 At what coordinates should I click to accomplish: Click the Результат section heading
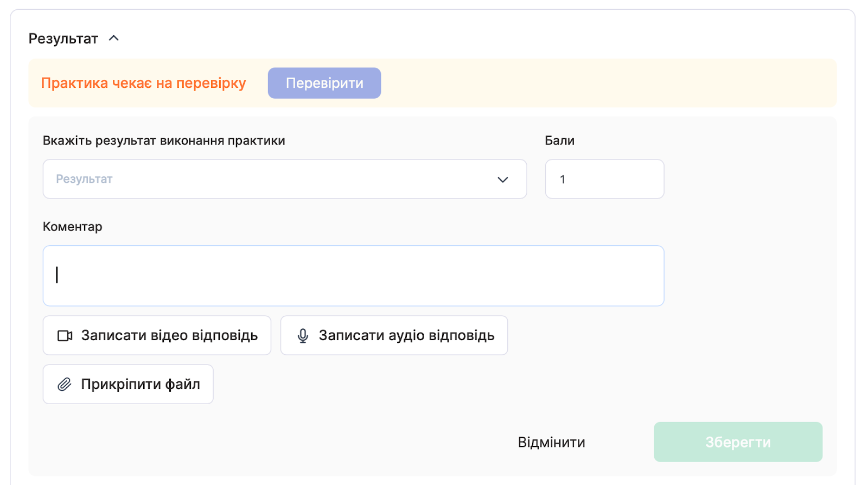pos(63,39)
